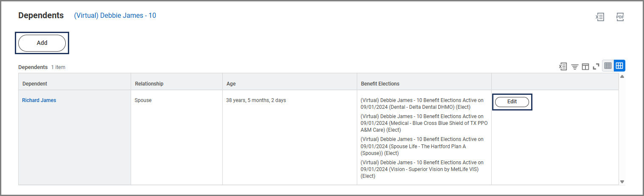Export the page to Excel using the top-right icon
This screenshot has width=644, height=196.
coord(599,17)
